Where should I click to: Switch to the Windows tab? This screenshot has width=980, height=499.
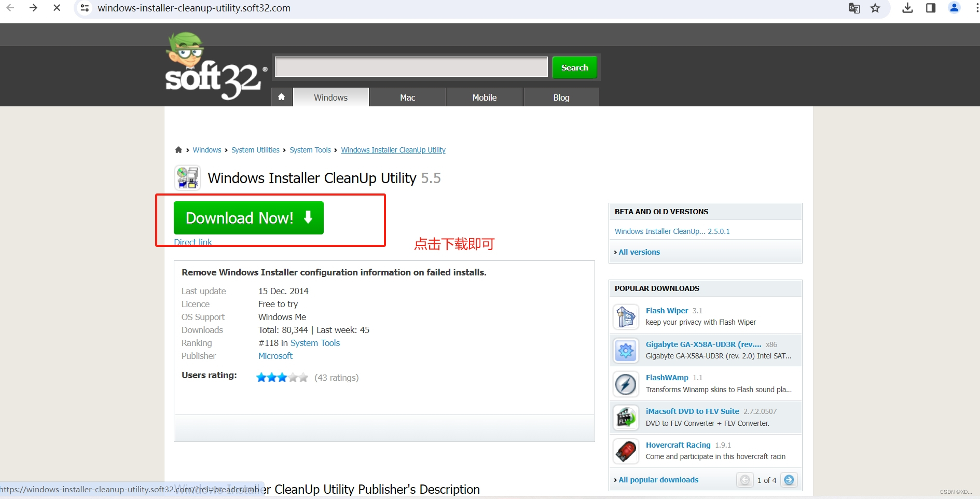pos(331,97)
